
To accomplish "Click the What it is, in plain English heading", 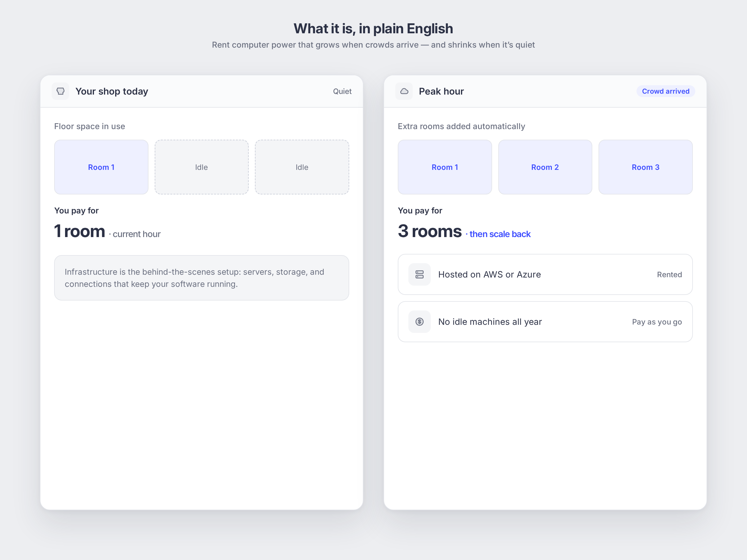I will point(373,28).
